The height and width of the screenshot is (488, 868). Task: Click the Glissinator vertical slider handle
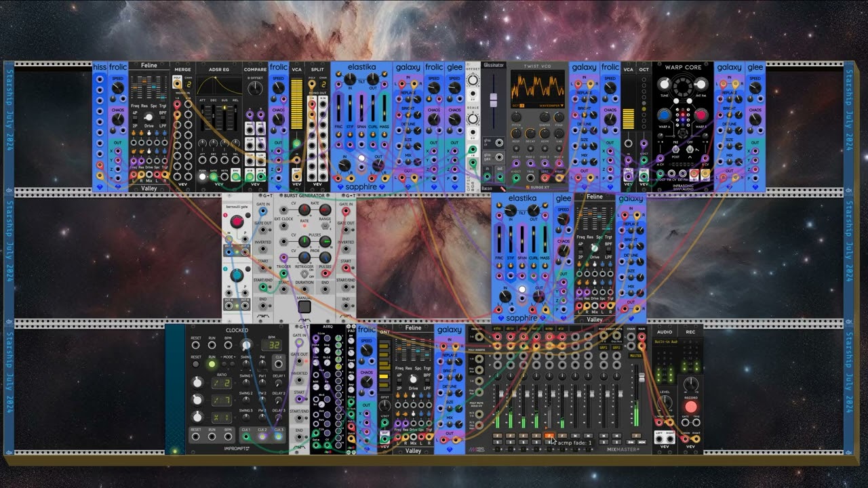[493, 100]
